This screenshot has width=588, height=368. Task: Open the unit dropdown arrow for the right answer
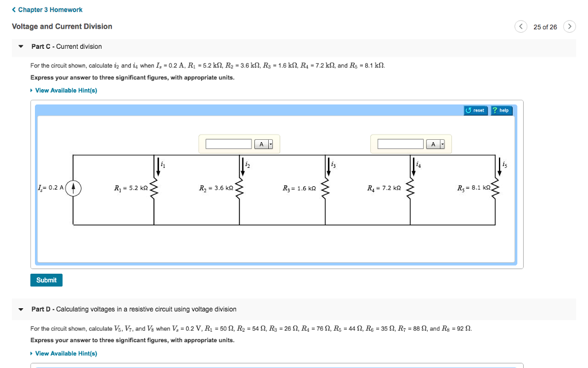coord(443,144)
